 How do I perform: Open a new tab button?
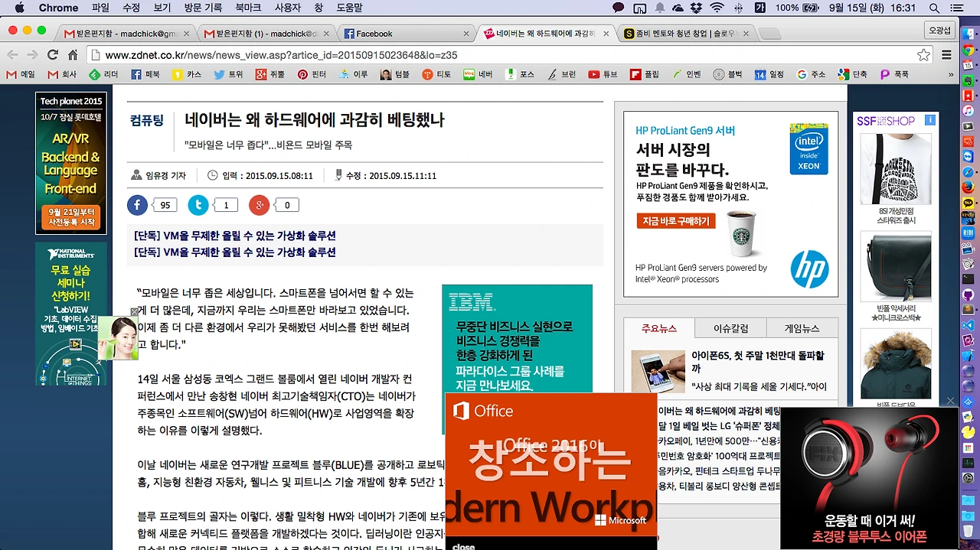coord(769,34)
